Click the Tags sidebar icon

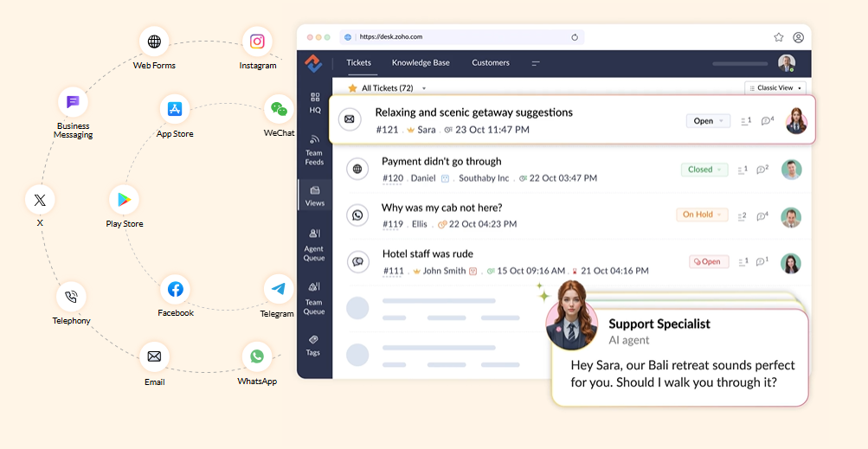point(313,344)
